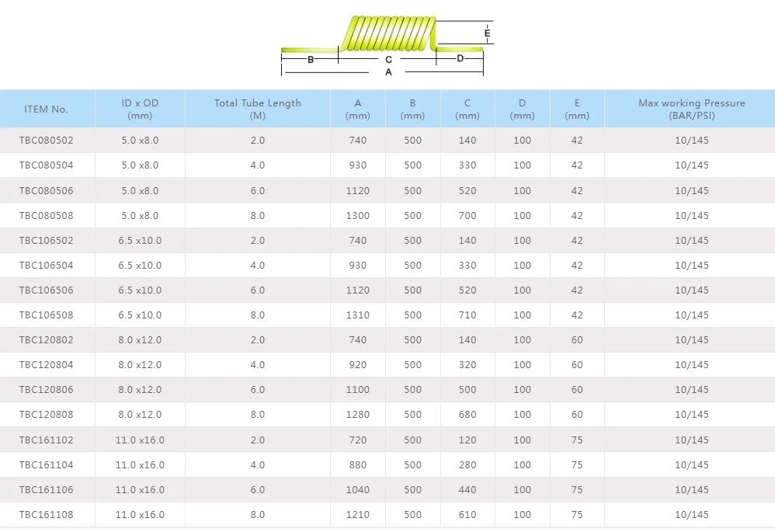
Task: Click the A value 880 for TBC161104
Action: click(x=358, y=464)
